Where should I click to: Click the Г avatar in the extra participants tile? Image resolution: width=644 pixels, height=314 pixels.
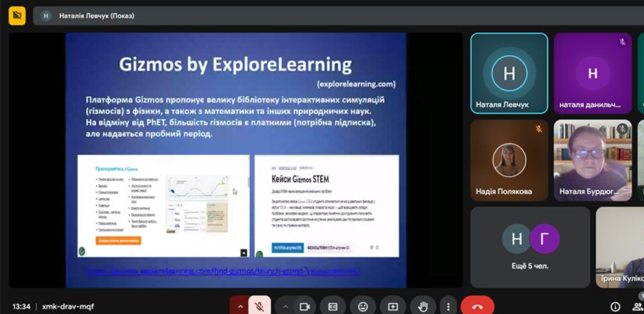tap(545, 239)
